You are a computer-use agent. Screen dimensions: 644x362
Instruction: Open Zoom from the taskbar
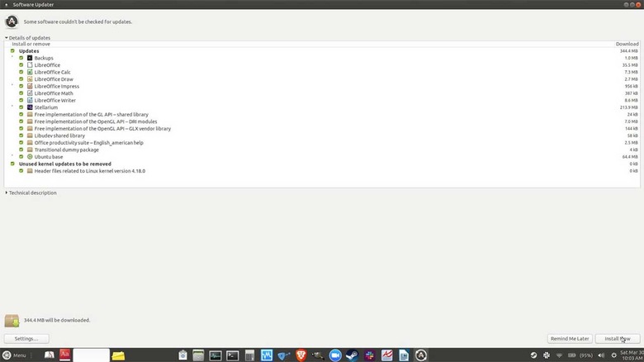click(335, 355)
